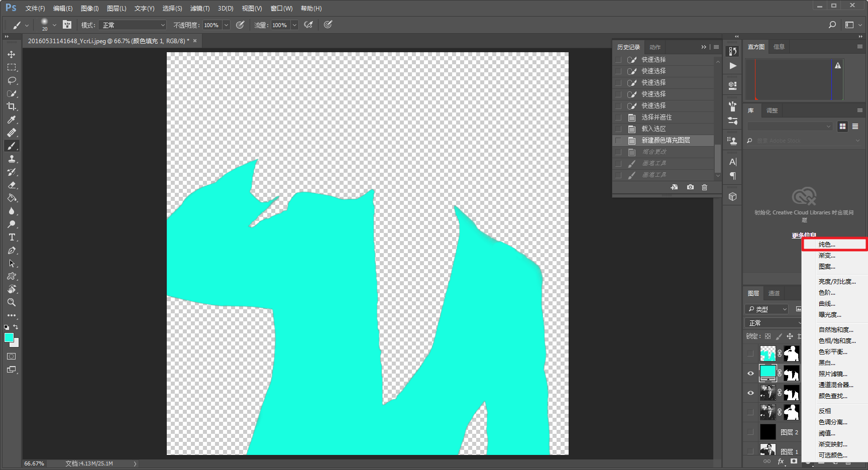This screenshot has width=868, height=470.
Task: Click the white background color swatch
Action: point(16,344)
